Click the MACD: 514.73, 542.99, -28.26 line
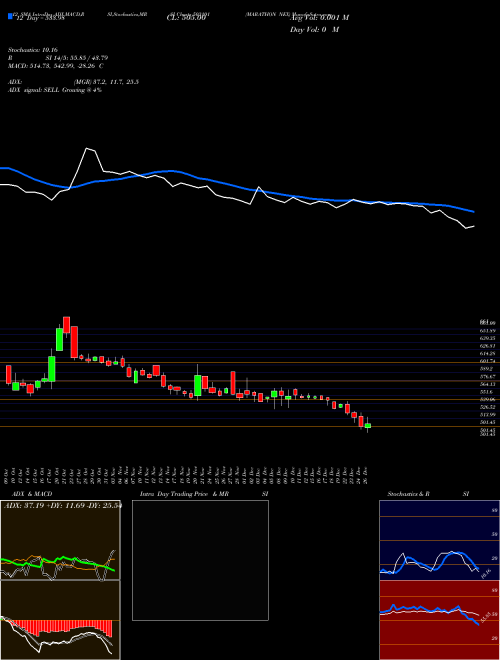The height and width of the screenshot is (660, 500). point(56,66)
